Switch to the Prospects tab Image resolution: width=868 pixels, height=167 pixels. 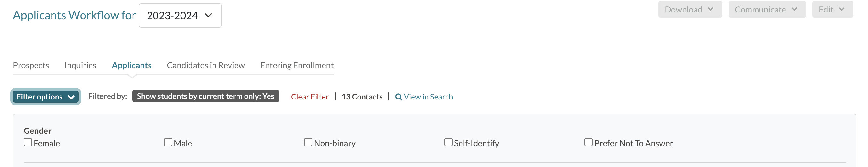[x=31, y=65]
